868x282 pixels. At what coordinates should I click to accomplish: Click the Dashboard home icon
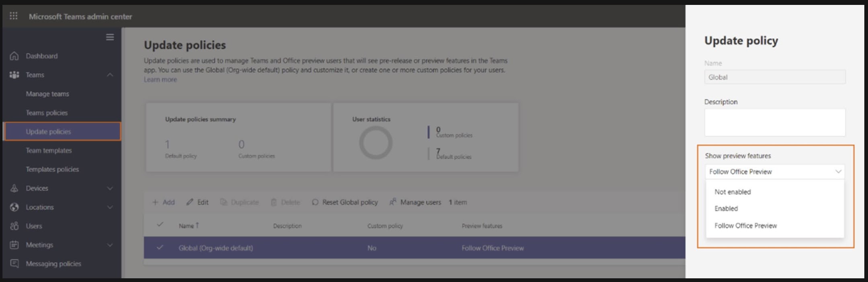[x=14, y=56]
